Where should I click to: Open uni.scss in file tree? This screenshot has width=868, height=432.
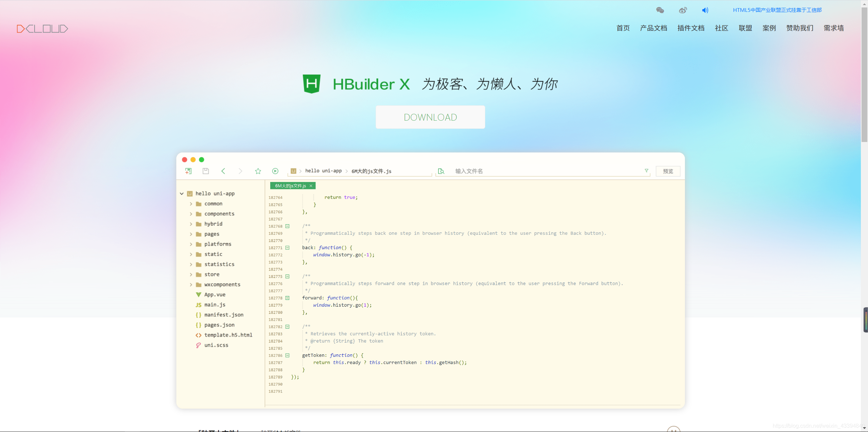(x=216, y=345)
